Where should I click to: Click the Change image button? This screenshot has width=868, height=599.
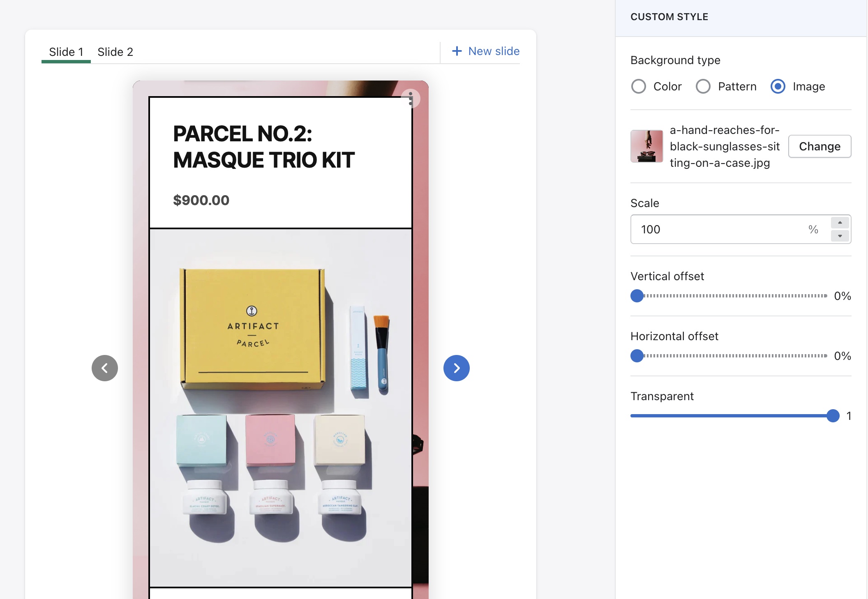point(820,146)
